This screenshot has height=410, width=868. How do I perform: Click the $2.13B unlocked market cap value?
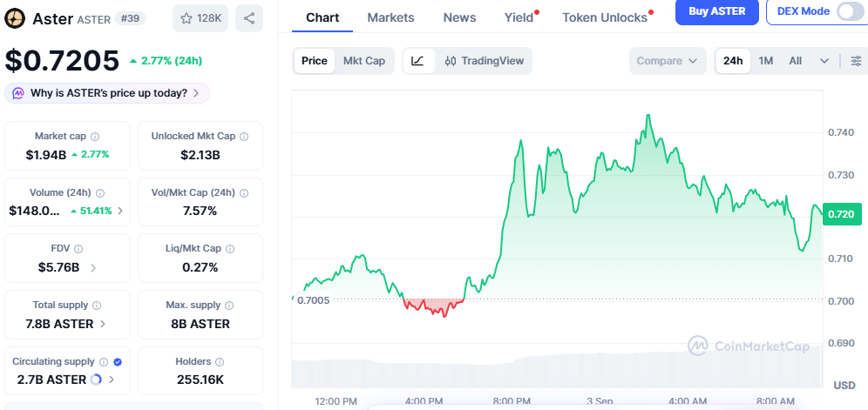point(200,154)
